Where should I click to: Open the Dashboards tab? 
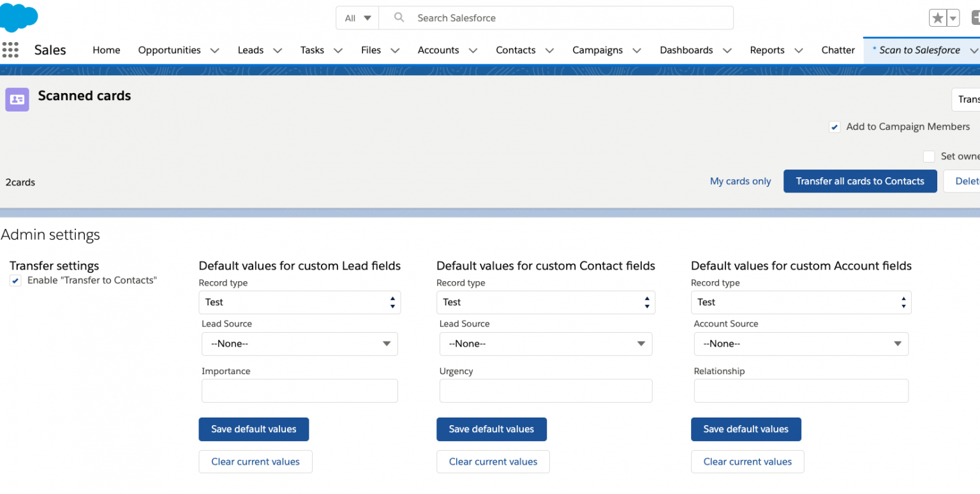687,50
